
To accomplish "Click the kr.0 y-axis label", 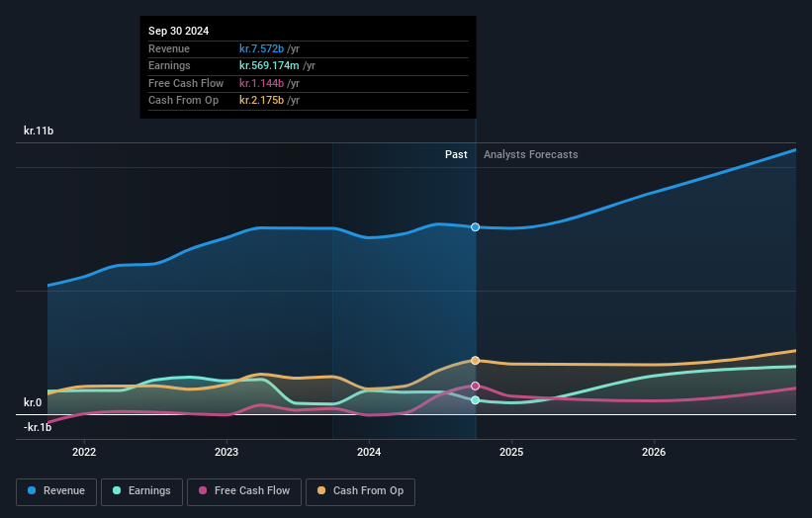I will click(33, 402).
